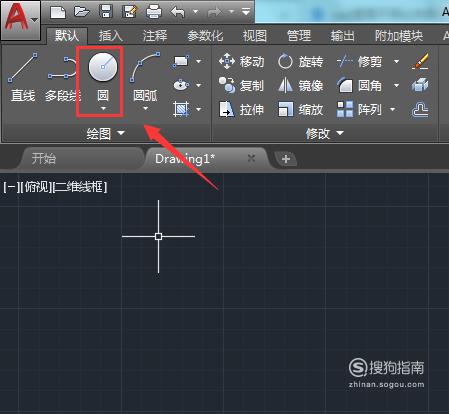449x414 pixels.
Task: Open the redo history dropdown arrow
Action: click(231, 12)
